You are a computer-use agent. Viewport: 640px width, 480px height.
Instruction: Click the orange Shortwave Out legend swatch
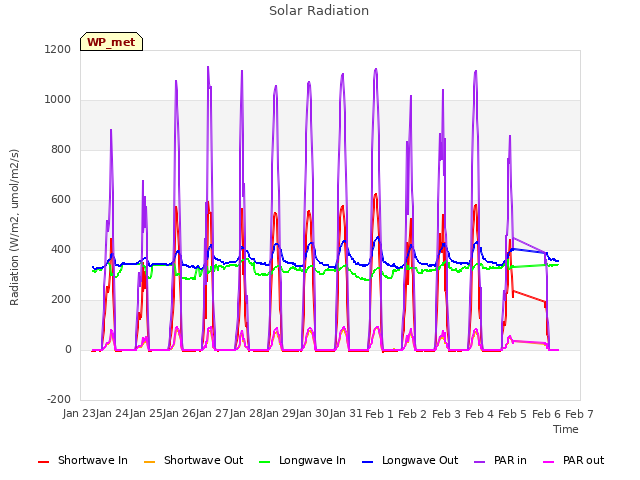click(x=149, y=462)
